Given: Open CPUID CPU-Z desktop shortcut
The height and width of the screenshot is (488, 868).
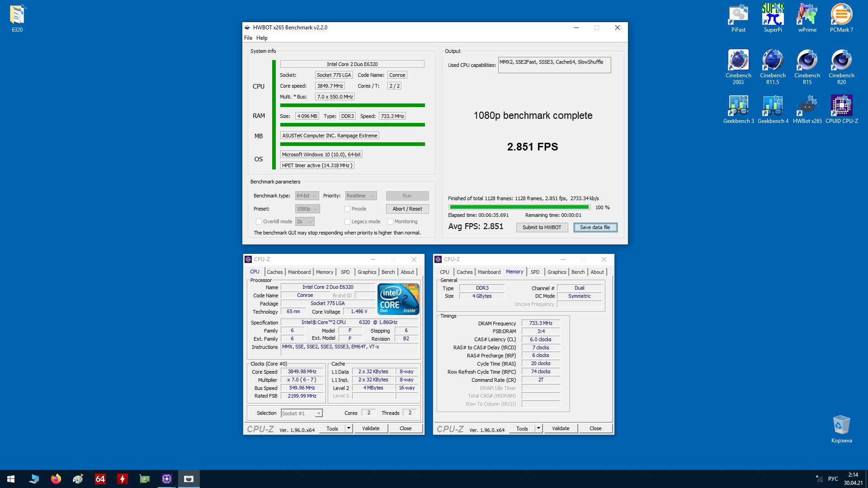Looking at the screenshot, I should click(x=841, y=109).
